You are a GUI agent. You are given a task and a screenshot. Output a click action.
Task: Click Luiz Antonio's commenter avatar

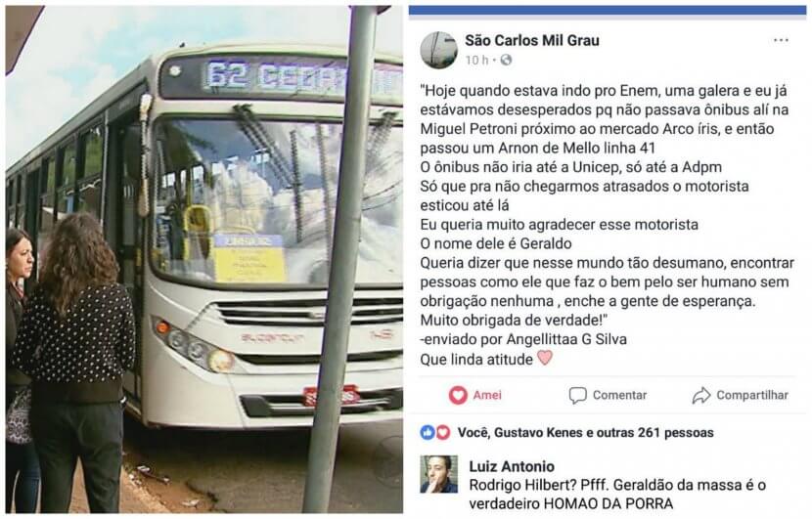438,474
